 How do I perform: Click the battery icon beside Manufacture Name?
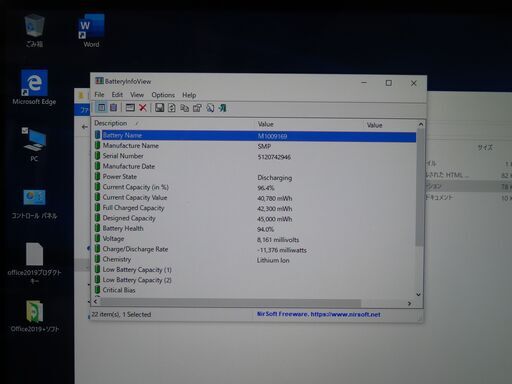(97, 145)
